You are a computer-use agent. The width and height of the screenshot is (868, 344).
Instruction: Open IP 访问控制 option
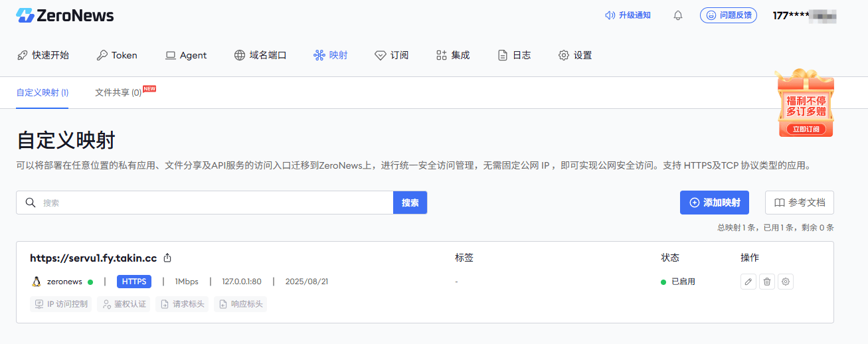[61, 304]
